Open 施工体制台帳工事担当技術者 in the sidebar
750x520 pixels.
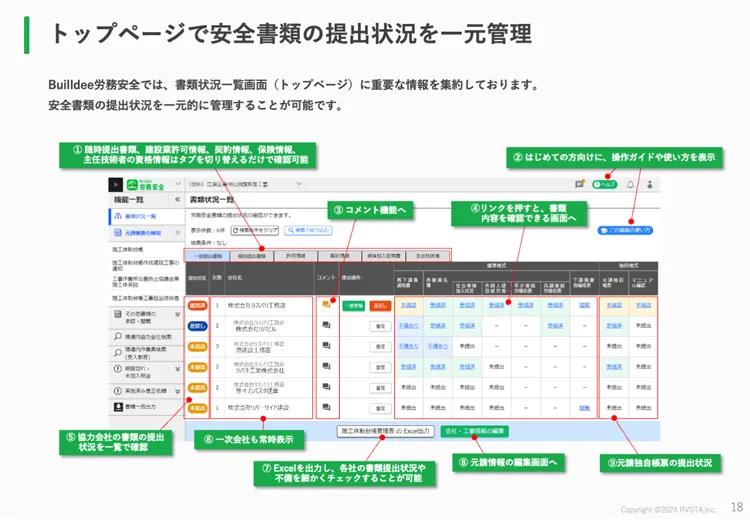147,298
